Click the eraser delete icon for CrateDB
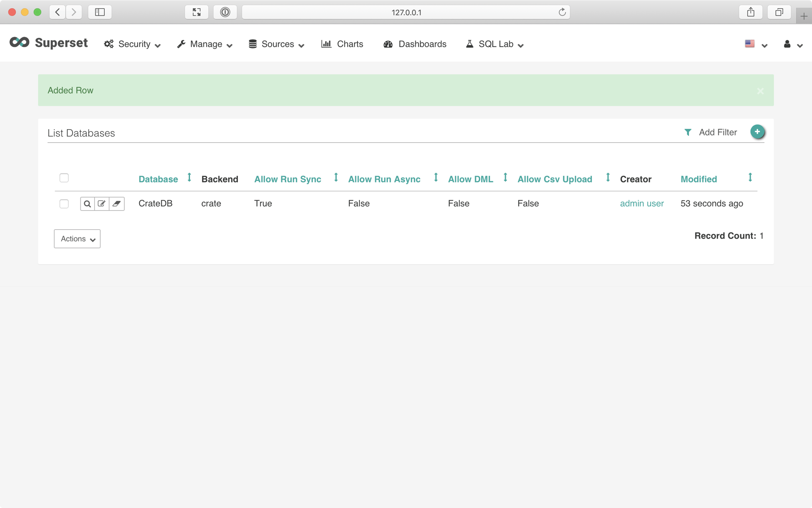The width and height of the screenshot is (812, 508). click(117, 204)
